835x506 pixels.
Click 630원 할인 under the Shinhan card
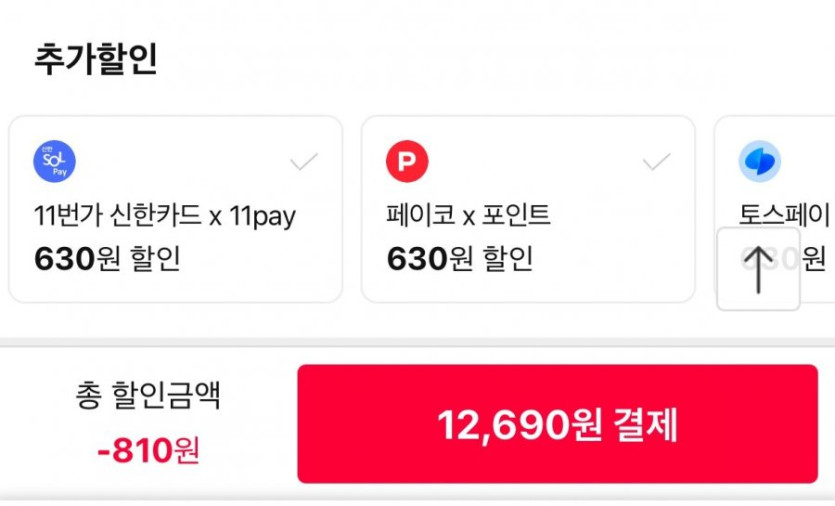pos(107,259)
